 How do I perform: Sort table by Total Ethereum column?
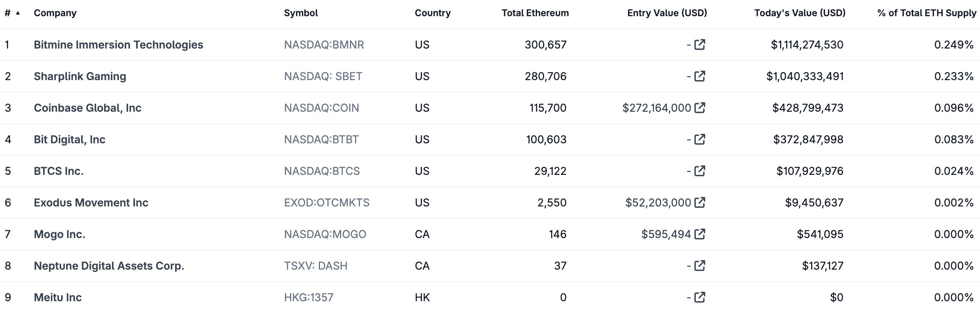(535, 13)
